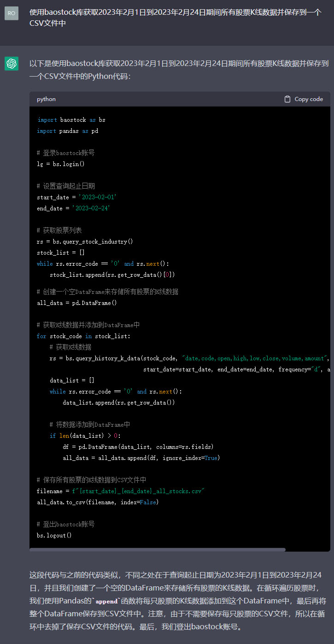
Task: Click the clipboard icon beside Copy code
Action: point(287,99)
